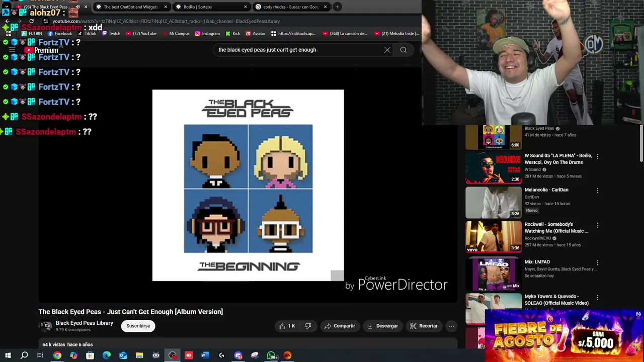Screen dimensions: 644x362
Task: Open the Black Eyed Peas 6:08 video thumbnail
Action: tap(494, 137)
